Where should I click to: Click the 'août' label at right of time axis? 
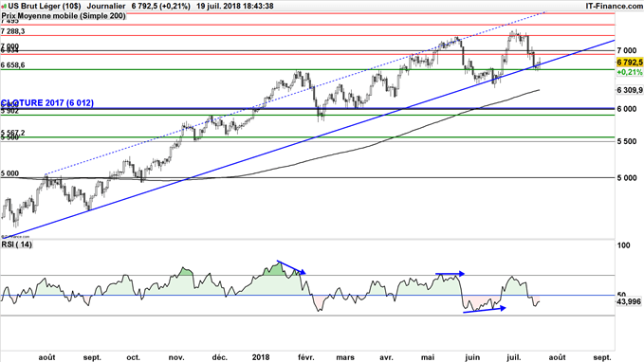point(558,357)
